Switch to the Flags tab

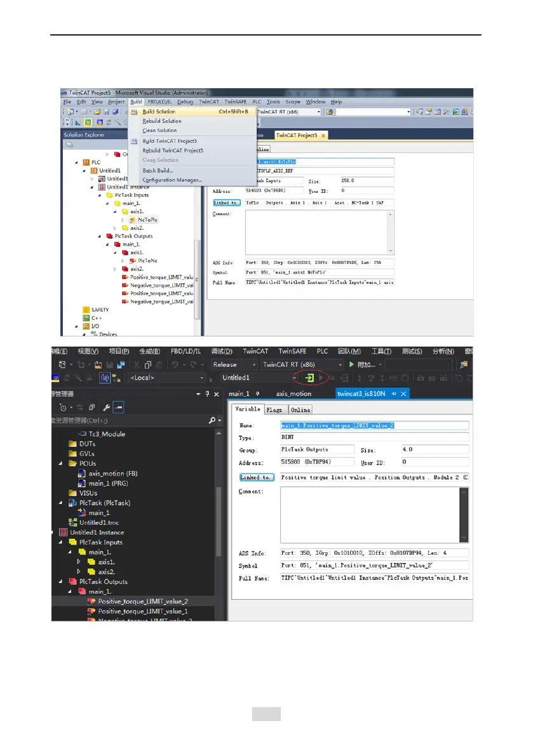pyautogui.click(x=274, y=410)
